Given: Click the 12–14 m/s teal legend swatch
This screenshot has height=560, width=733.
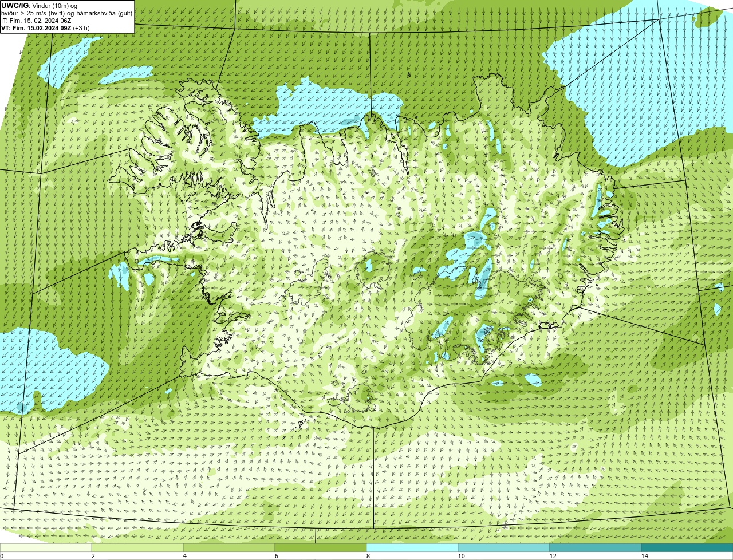Looking at the screenshot, I should click(596, 547).
